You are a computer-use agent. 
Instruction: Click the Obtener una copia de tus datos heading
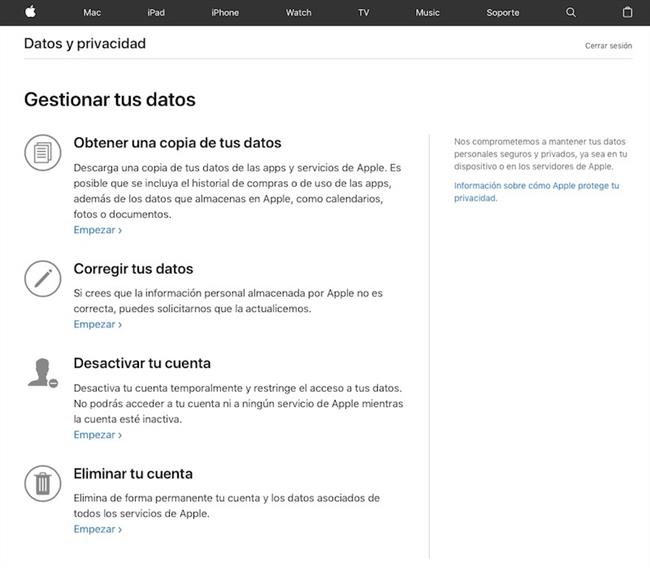coord(177,143)
